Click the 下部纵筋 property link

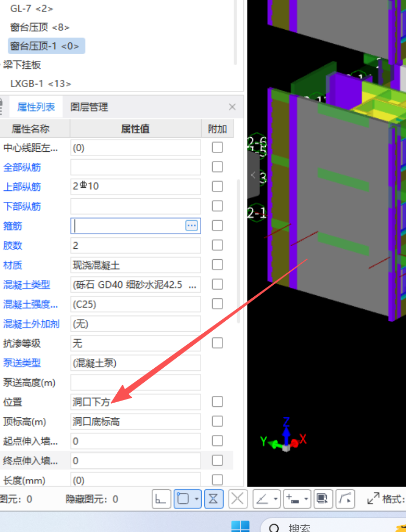tap(22, 207)
